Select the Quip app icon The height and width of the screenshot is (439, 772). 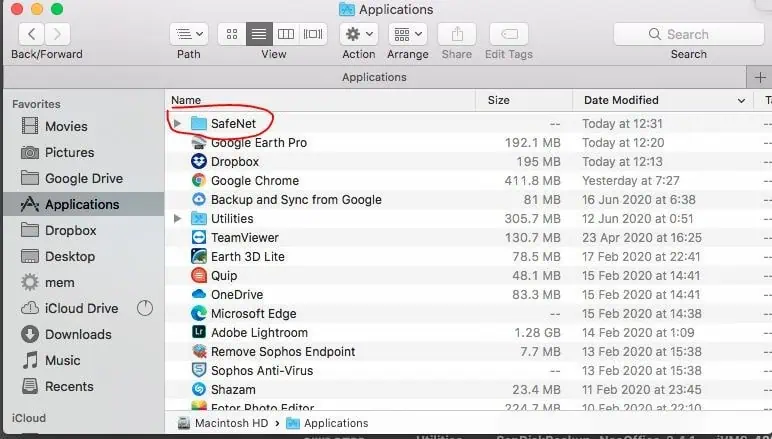(x=198, y=276)
